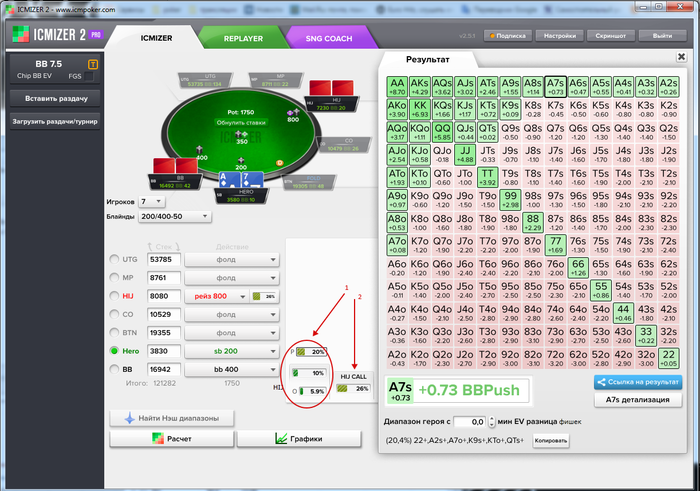700x491 pixels.
Task: Open the BB bb 400 dropdown
Action: [232, 370]
